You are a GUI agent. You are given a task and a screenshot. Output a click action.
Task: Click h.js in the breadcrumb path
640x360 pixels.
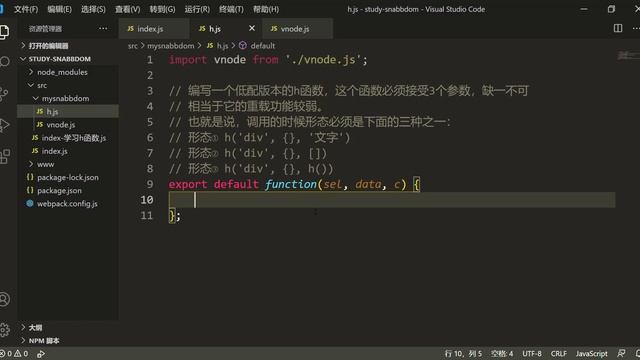[x=222, y=46]
